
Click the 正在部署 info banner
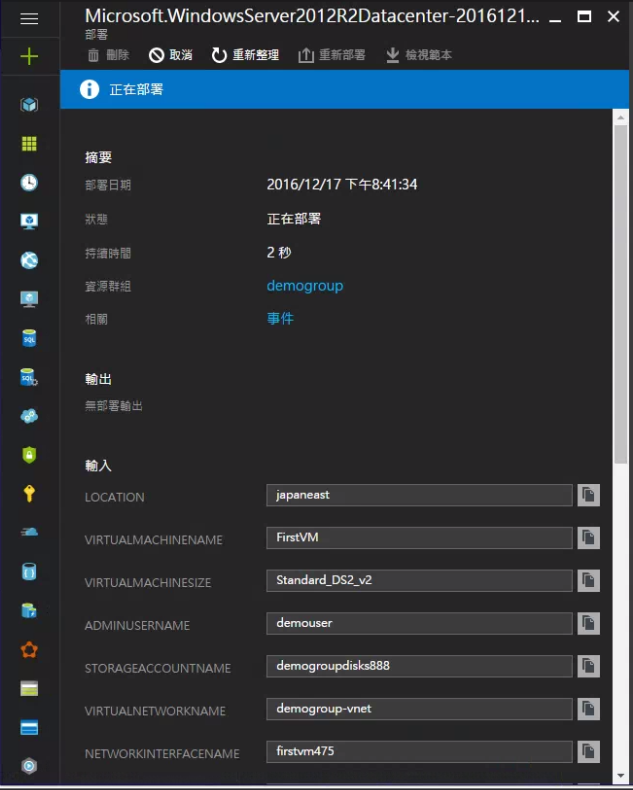tap(344, 89)
